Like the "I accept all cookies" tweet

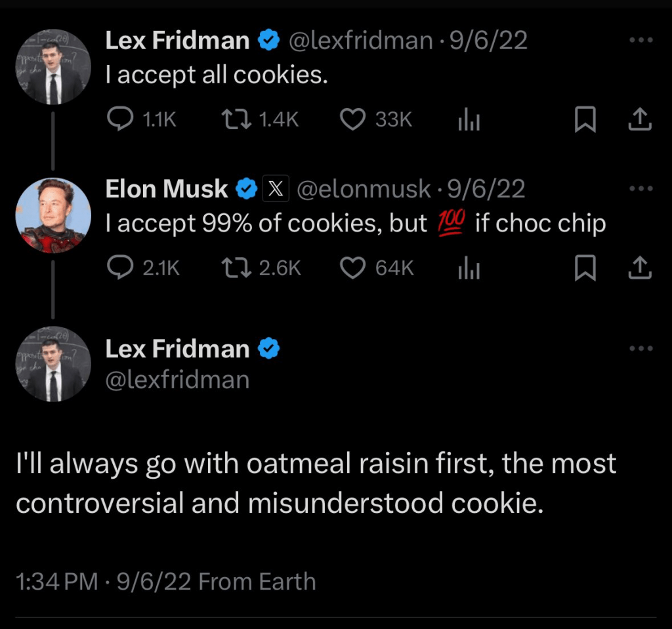(x=354, y=119)
